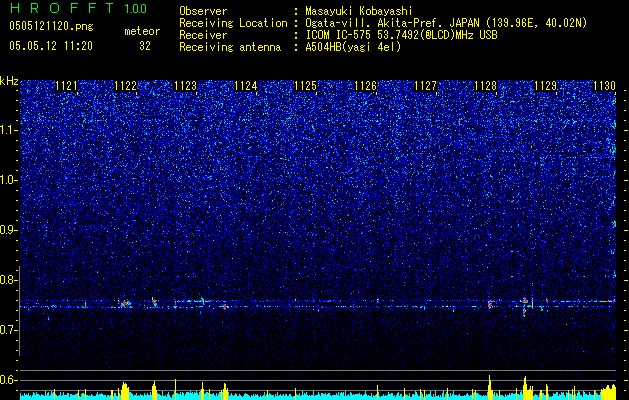The image size is (629, 400).
Task: Click the 1127 time marker
Action: tap(425, 86)
